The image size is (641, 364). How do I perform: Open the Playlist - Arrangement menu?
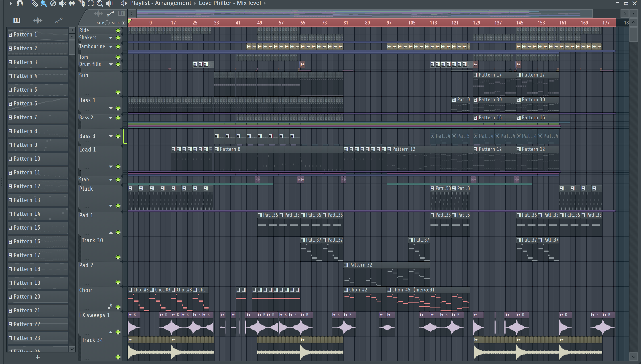click(x=160, y=3)
